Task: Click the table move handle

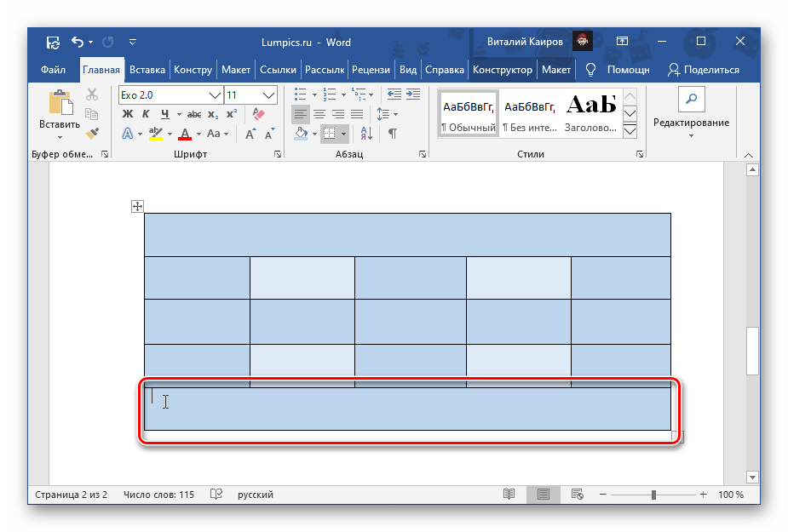Action: [137, 206]
